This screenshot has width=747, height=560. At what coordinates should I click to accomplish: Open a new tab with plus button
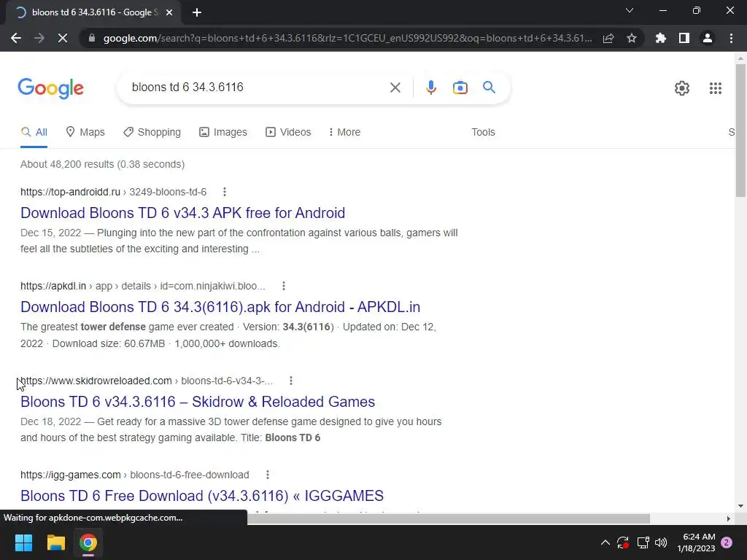pos(197,12)
